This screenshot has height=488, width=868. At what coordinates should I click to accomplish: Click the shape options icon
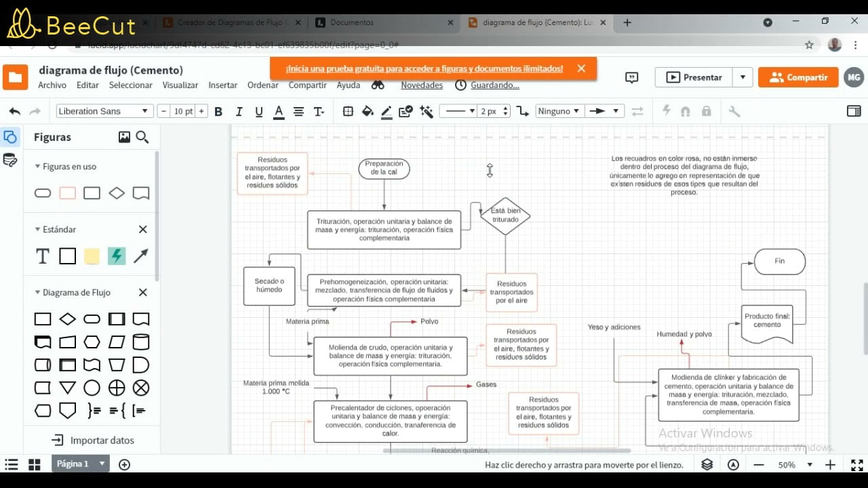(x=348, y=111)
